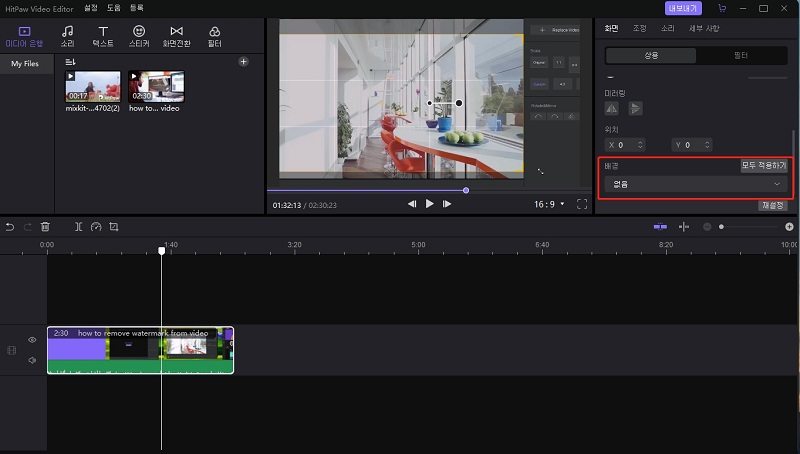
Task: Open the 16:9 aspect ratio dropdown
Action: pyautogui.click(x=549, y=204)
